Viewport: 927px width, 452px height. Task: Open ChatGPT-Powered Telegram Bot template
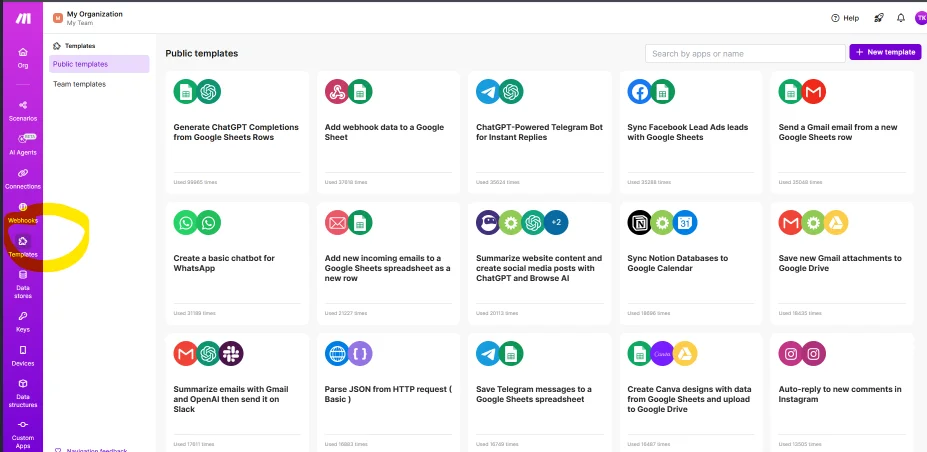[540, 132]
